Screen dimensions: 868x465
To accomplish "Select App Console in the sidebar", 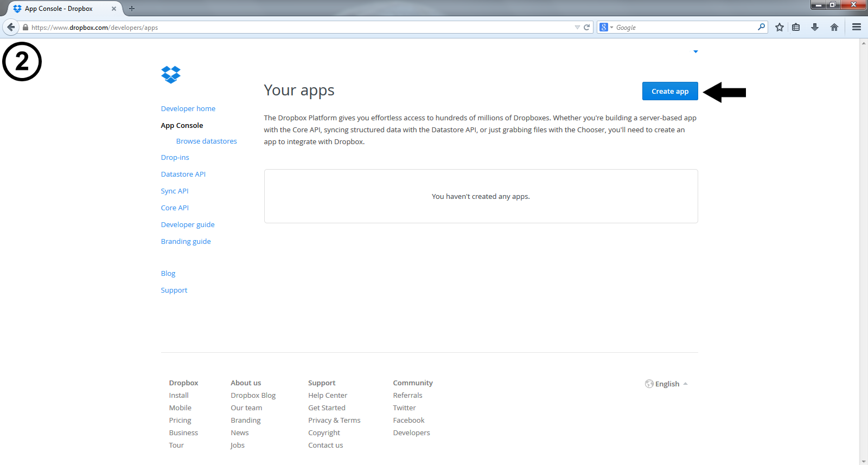I will (182, 125).
